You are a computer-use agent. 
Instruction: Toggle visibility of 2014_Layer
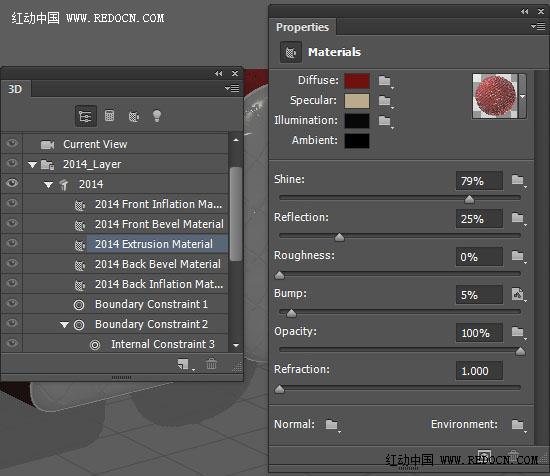click(x=12, y=163)
